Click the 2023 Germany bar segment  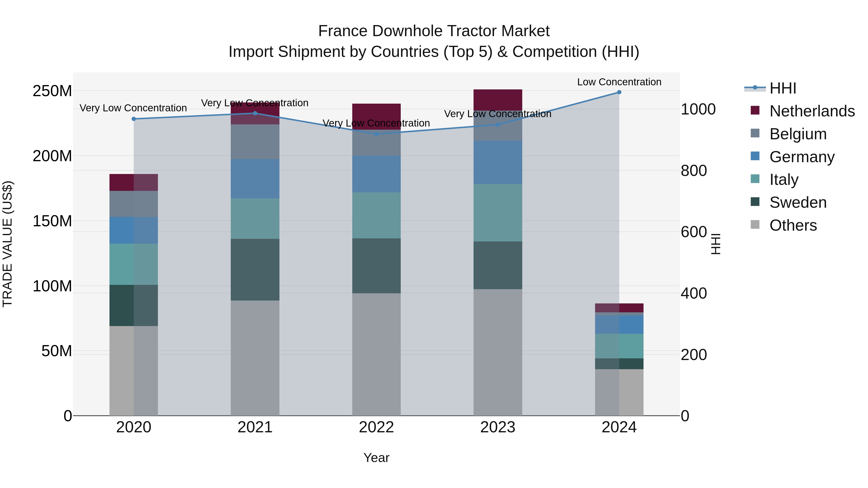498,163
